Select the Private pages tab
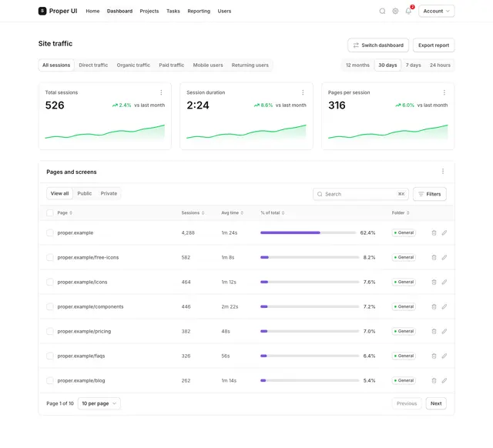This screenshot has width=493, height=448. tap(109, 193)
